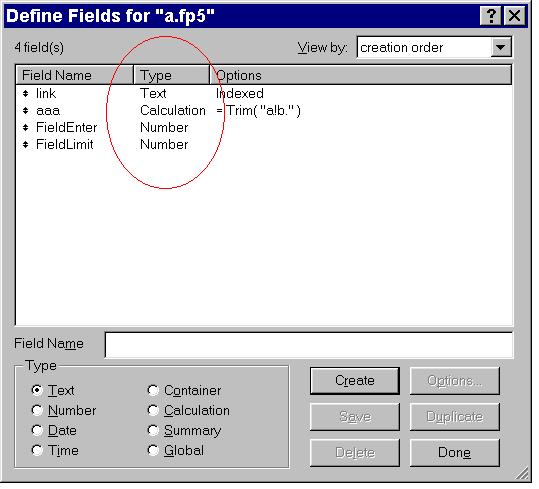539x489 pixels.
Task: Click the creation order combo box
Action: [x=434, y=47]
